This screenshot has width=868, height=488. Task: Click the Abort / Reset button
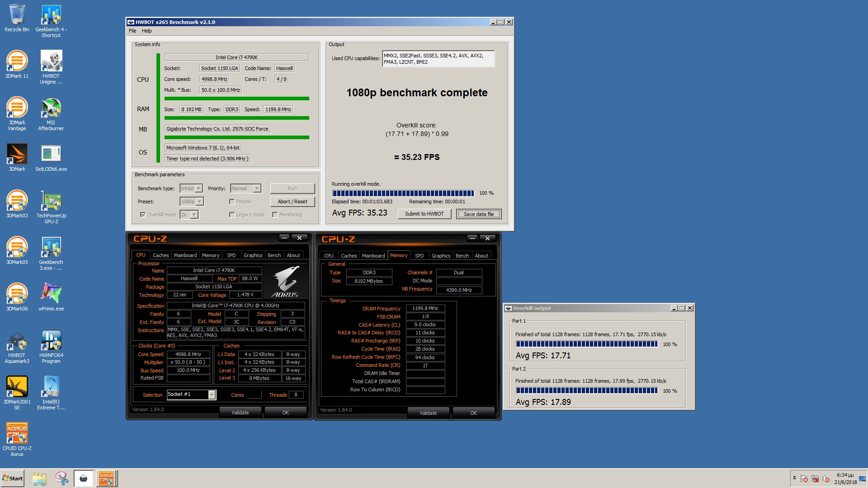point(292,202)
